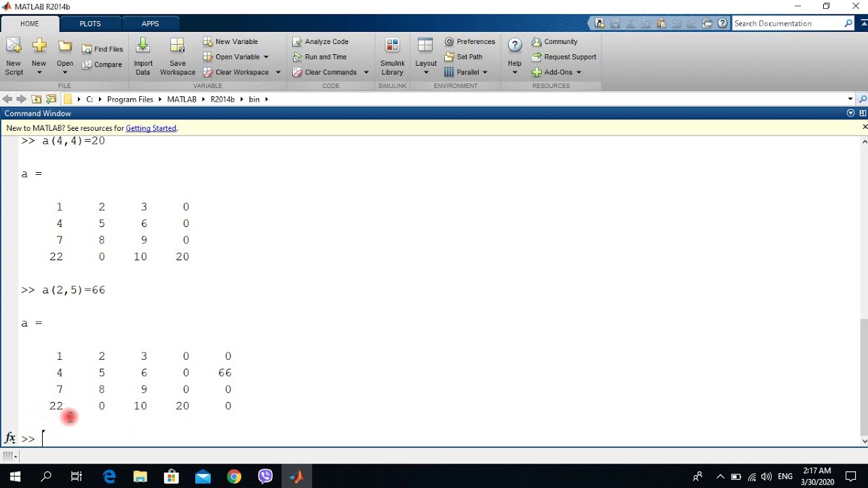This screenshot has height=488, width=868.
Task: Click the switch windows icon in quick access
Action: point(707,23)
